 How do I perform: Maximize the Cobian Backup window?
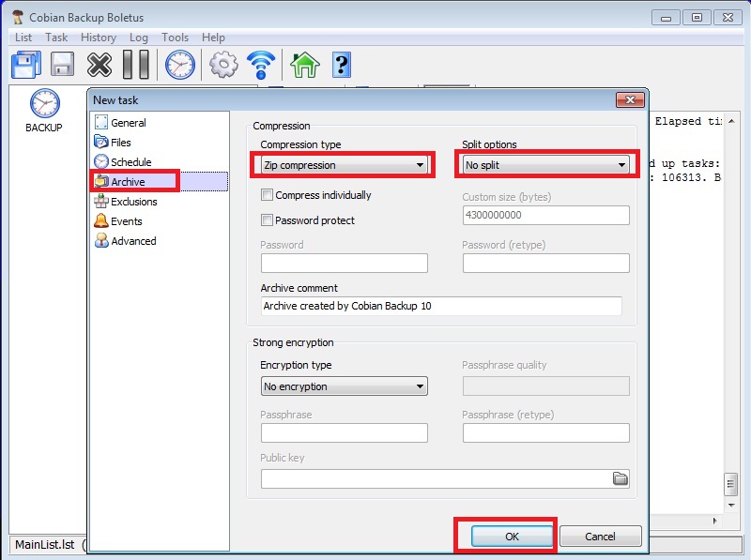pyautogui.click(x=697, y=18)
